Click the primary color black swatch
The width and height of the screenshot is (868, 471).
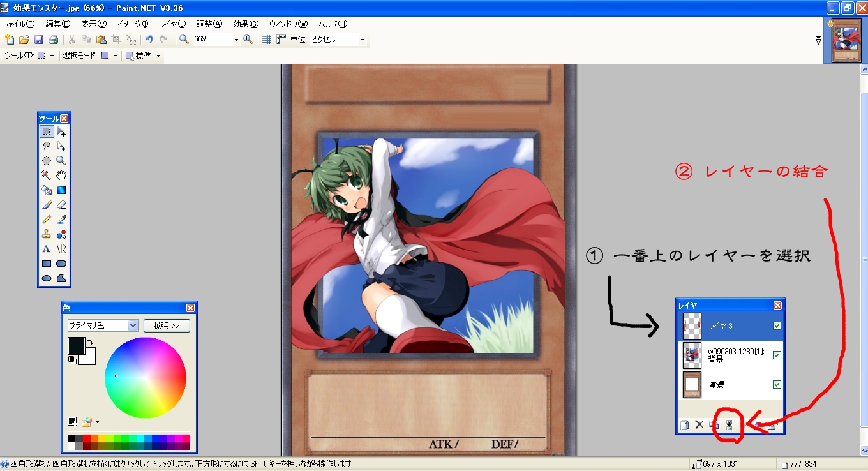[x=76, y=345]
